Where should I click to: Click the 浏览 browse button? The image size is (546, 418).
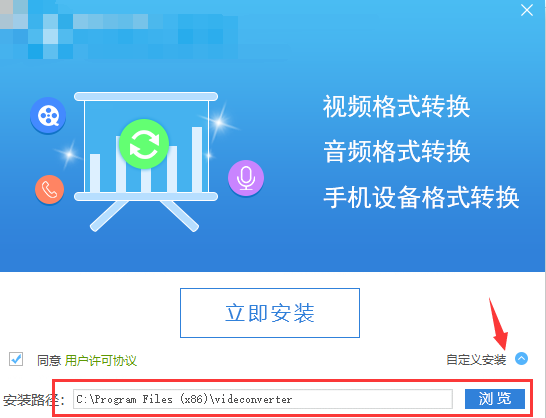495,398
